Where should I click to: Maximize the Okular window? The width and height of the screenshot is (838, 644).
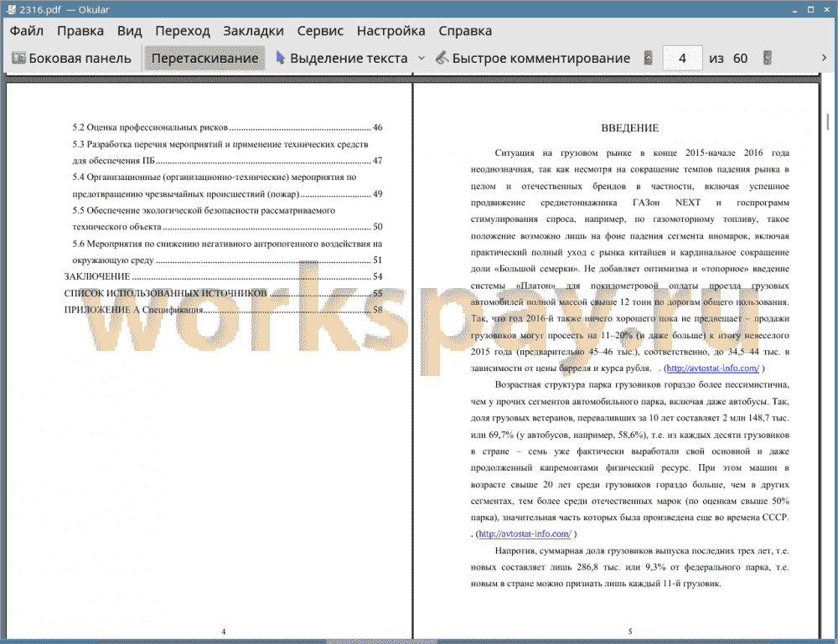810,9
